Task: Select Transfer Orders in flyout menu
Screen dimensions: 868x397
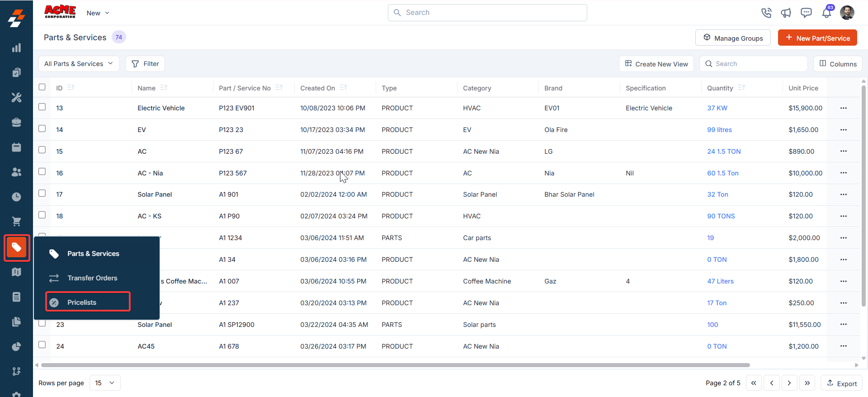Action: click(92, 278)
